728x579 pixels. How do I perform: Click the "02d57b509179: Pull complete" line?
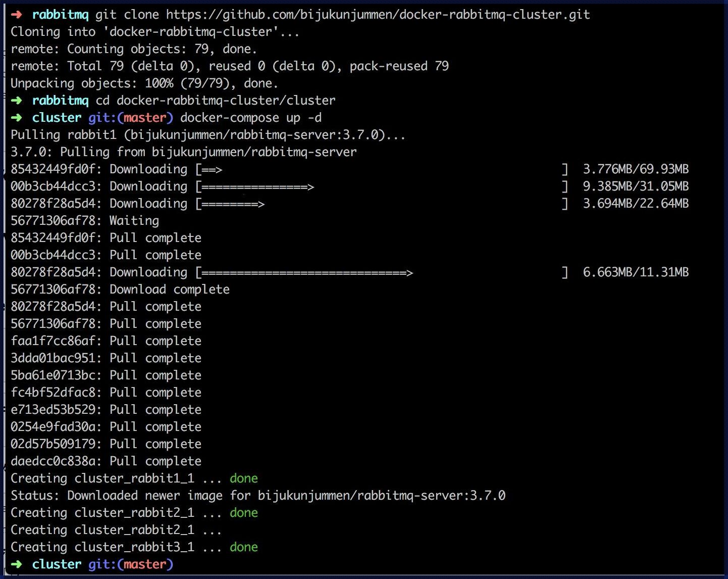click(106, 444)
